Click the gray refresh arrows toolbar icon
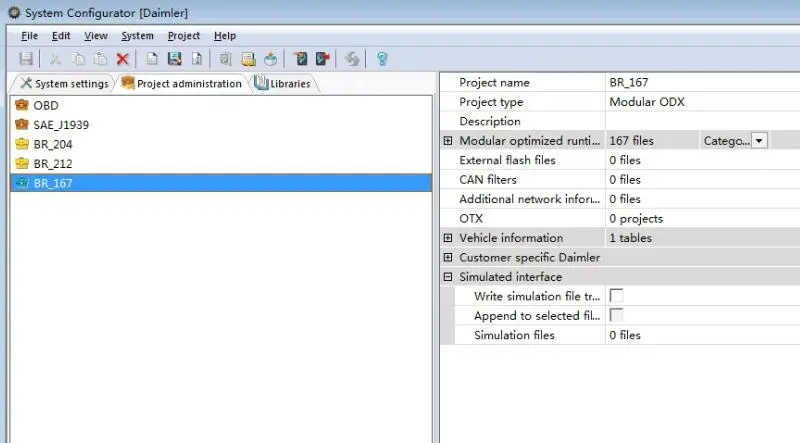The width and height of the screenshot is (800, 443). 352,60
